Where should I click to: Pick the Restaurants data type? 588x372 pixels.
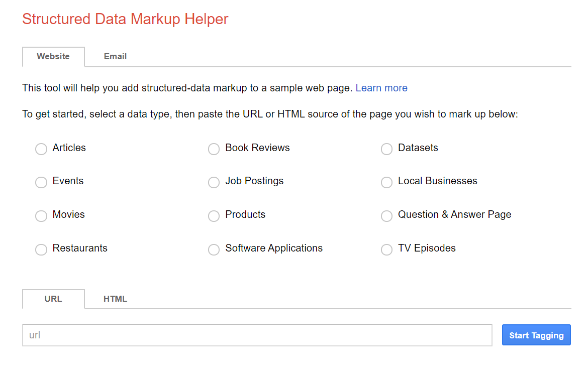click(41, 250)
